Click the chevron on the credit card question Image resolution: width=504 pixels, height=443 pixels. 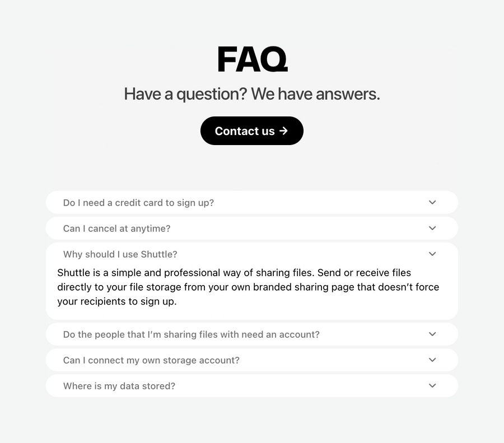pos(432,202)
